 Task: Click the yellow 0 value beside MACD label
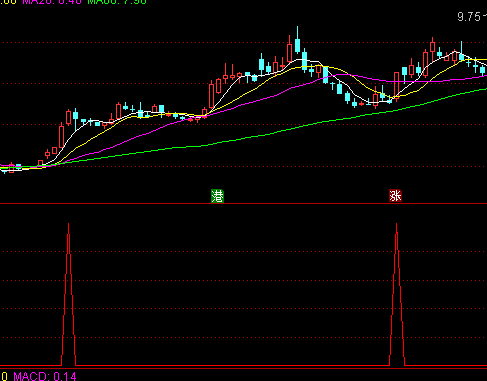(5, 376)
